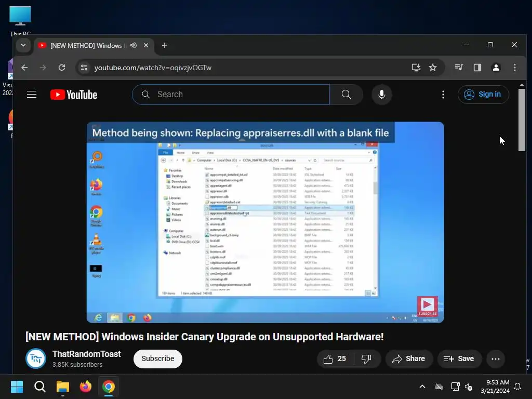The width and height of the screenshot is (532, 399).
Task: Open a new Chrome tab
Action: click(x=165, y=45)
